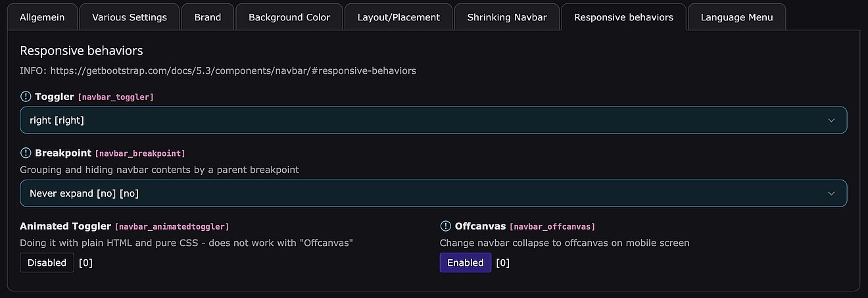The image size is (868, 298).
Task: Select the Responsive behaviors tab
Action: [623, 17]
